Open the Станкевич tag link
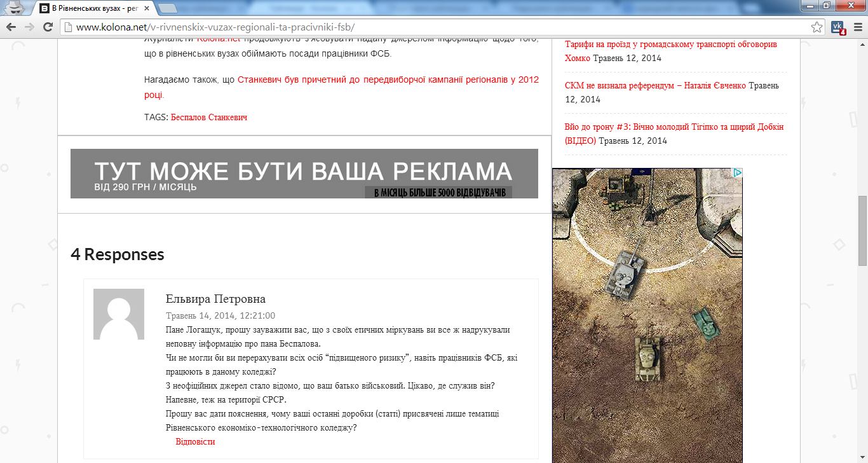This screenshot has height=463, width=868. click(227, 117)
